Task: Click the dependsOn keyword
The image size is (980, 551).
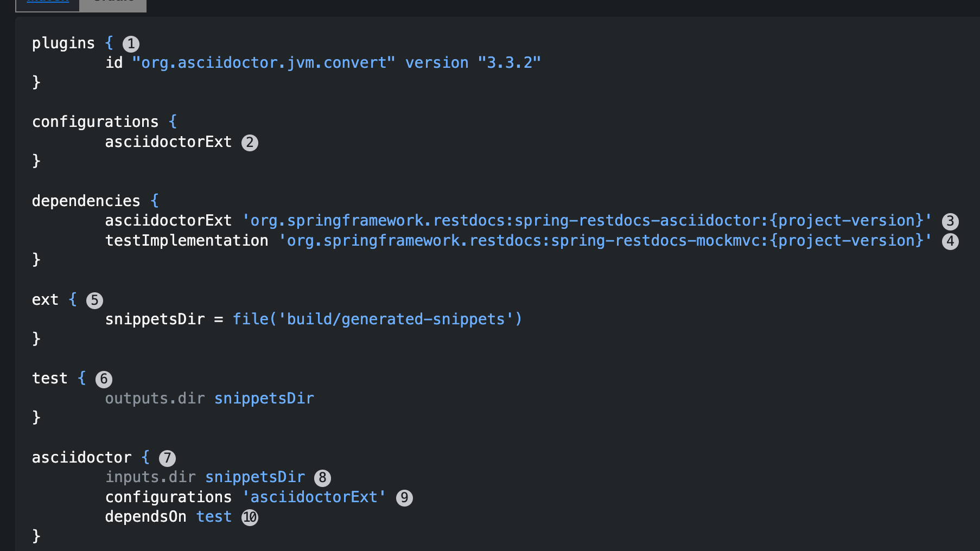Action: (146, 517)
